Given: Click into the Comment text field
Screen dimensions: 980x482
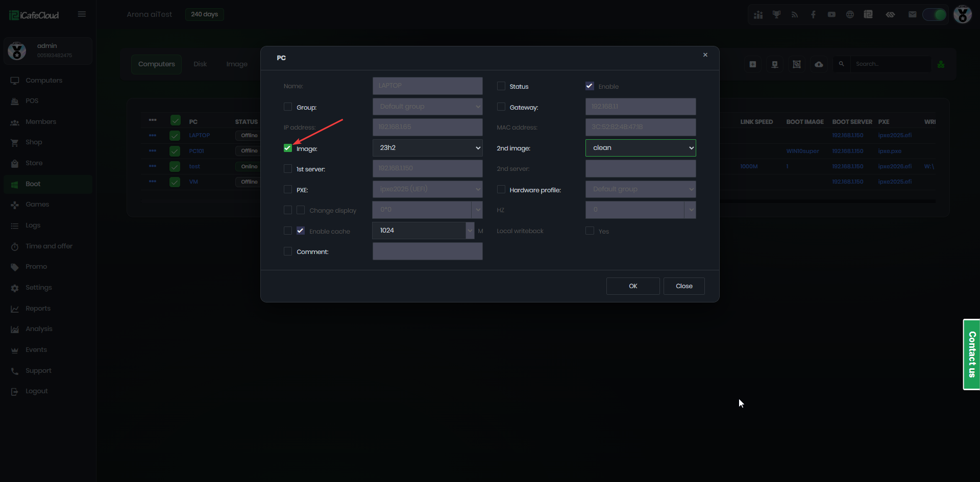Looking at the screenshot, I should (x=427, y=251).
